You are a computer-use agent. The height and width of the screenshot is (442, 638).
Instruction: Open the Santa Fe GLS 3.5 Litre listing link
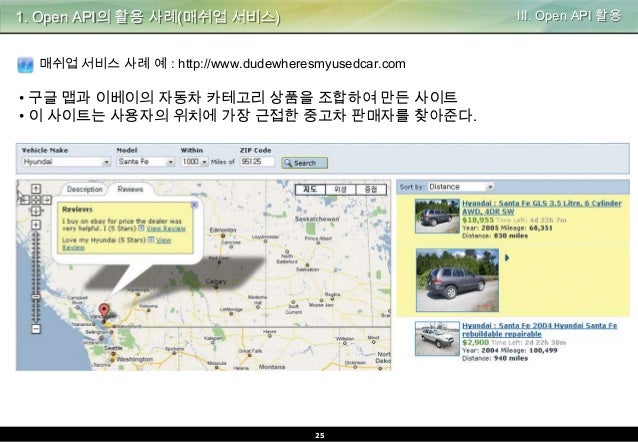tap(542, 207)
